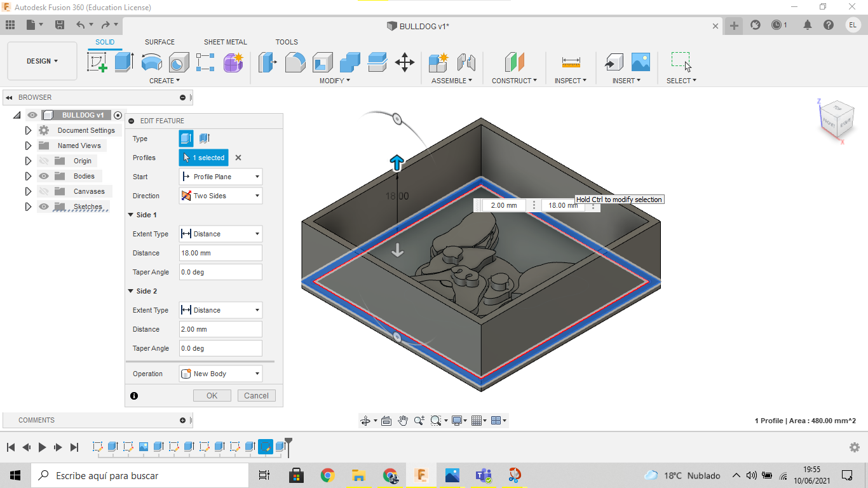The image size is (868, 488).
Task: Expand the Sketches folder
Action: point(28,207)
